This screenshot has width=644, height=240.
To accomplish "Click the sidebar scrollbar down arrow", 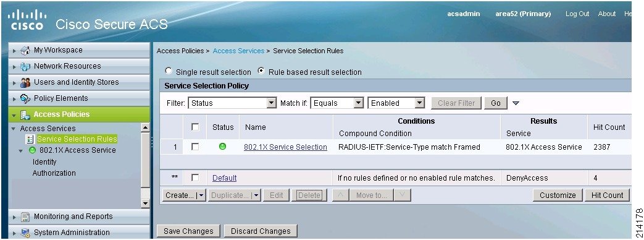I will (x=145, y=203).
